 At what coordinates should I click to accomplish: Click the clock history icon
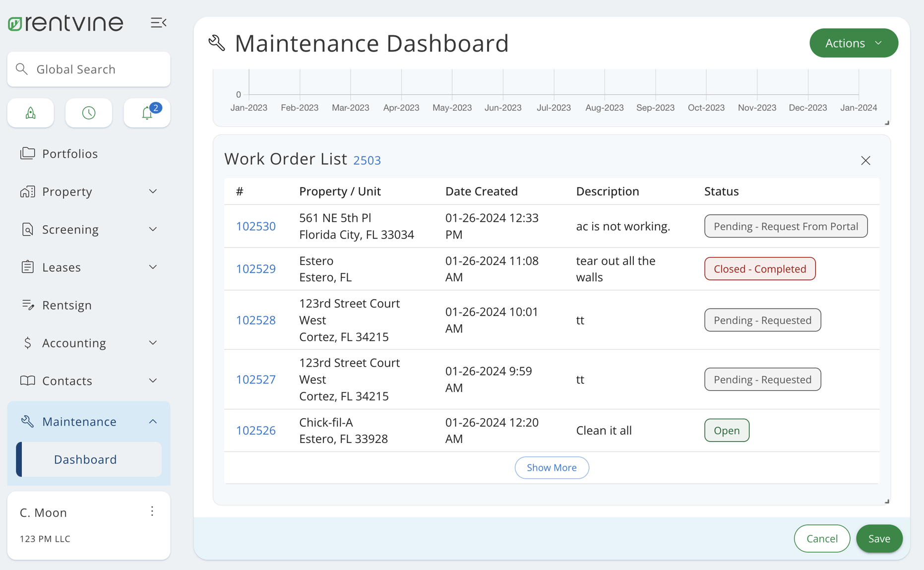click(88, 113)
